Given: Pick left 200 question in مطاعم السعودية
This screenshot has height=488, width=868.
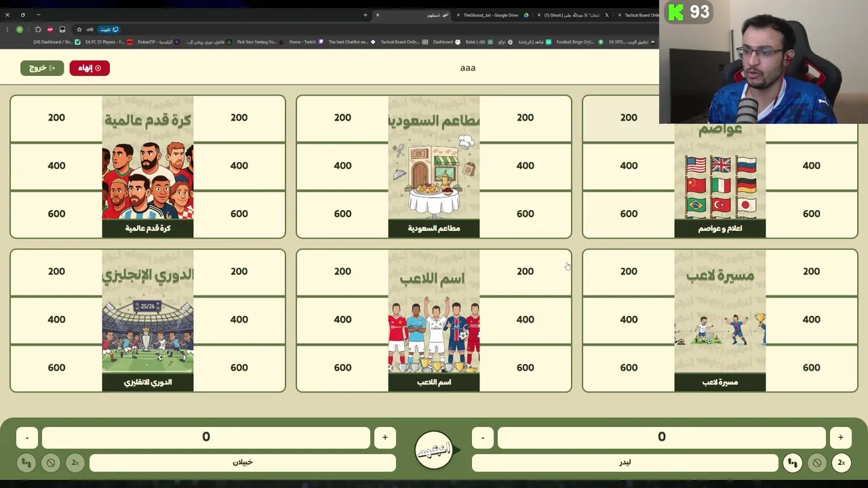Looking at the screenshot, I should 342,118.
